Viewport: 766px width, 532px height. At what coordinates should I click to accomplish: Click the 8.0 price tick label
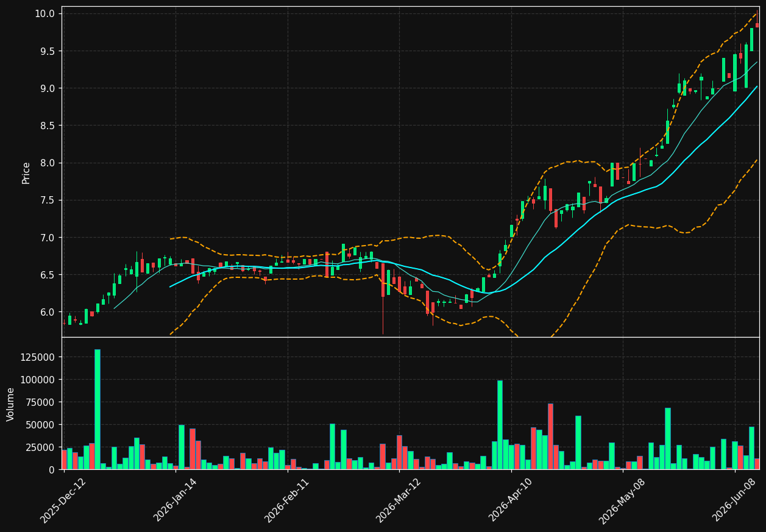pyautogui.click(x=48, y=163)
